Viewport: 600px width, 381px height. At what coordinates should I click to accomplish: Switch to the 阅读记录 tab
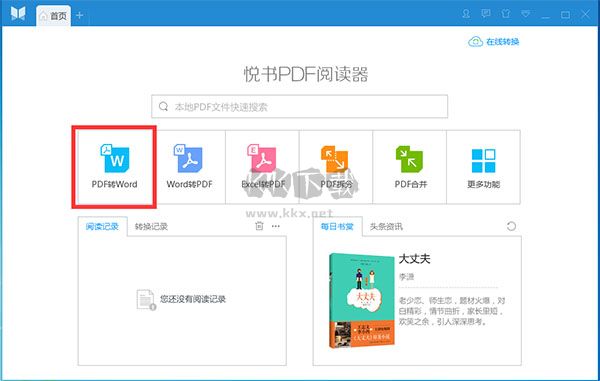[102, 226]
